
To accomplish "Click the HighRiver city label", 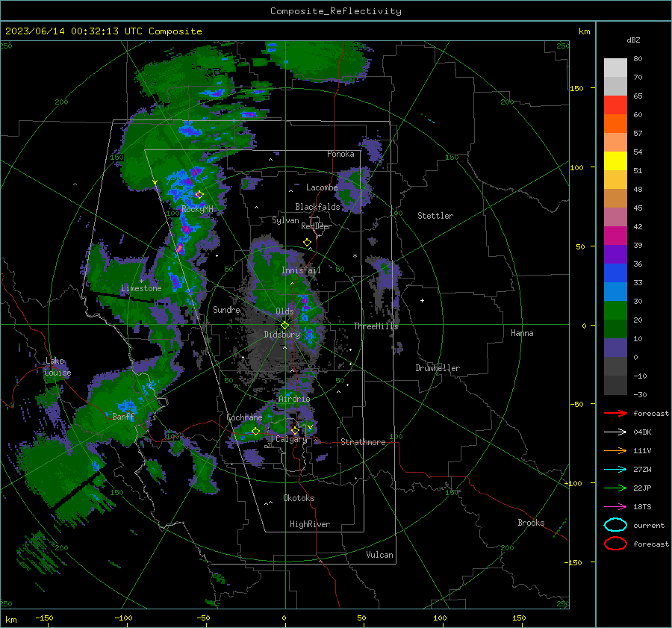I will click(310, 524).
